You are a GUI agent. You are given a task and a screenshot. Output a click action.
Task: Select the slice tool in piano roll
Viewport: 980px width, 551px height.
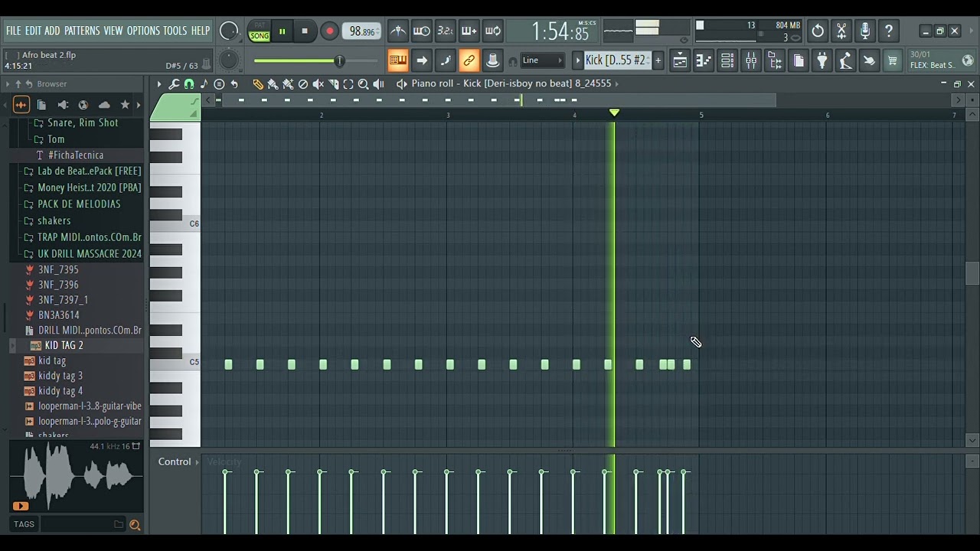coord(334,84)
